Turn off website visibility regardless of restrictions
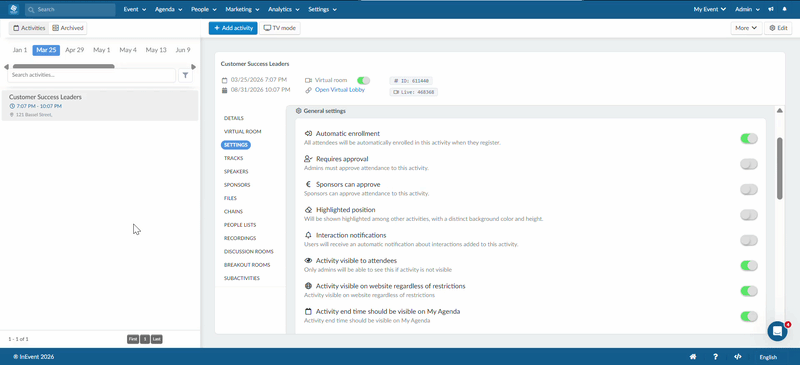 pyautogui.click(x=748, y=291)
